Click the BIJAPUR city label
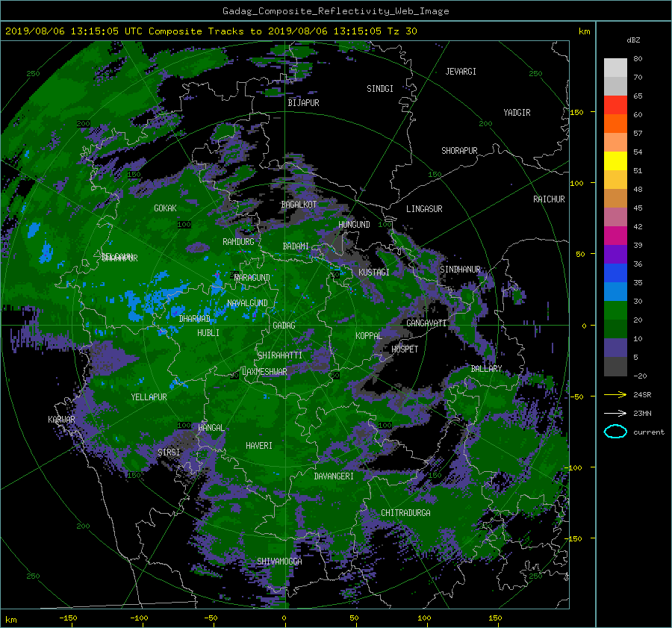The image size is (672, 628). coord(303,103)
